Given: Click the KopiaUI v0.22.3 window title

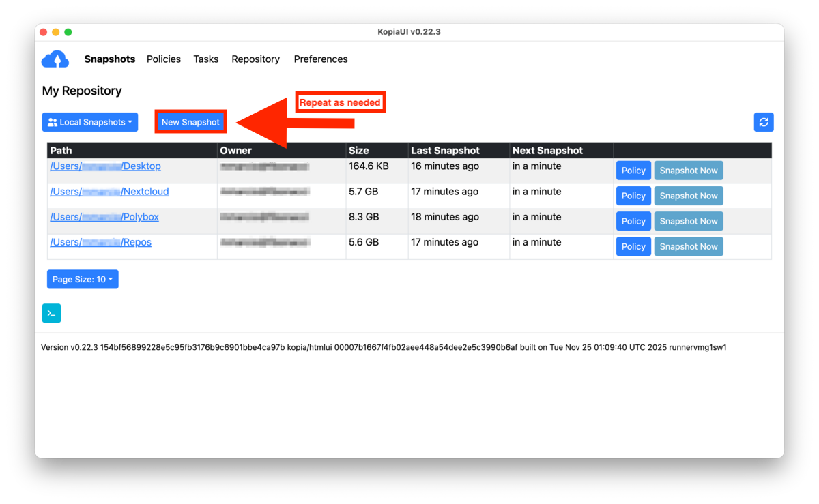Looking at the screenshot, I should pyautogui.click(x=409, y=32).
